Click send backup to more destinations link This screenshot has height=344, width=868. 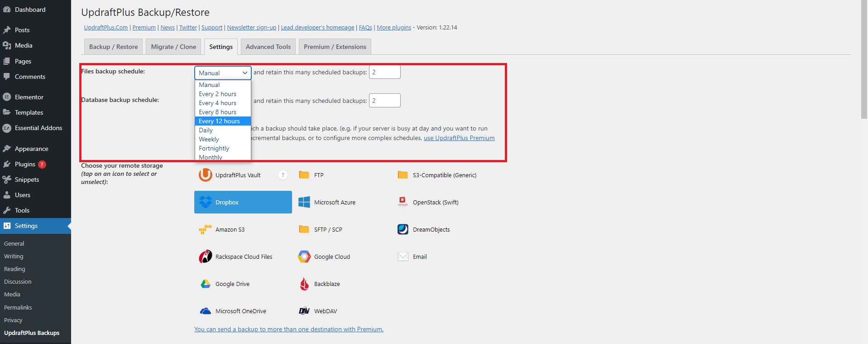coord(289,329)
